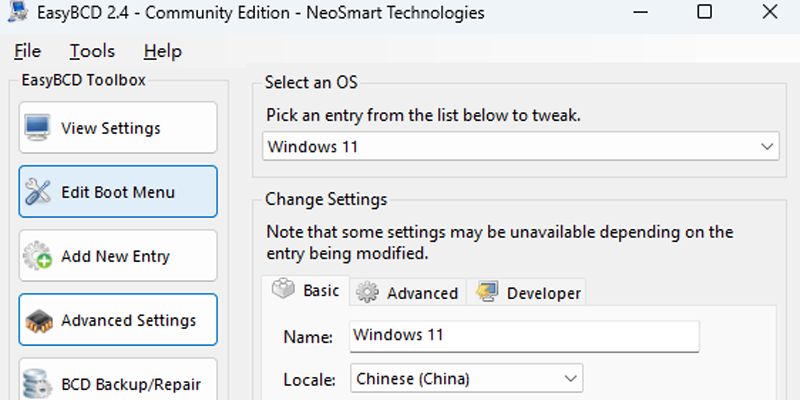Open the Tools menu
This screenshot has width=800, height=400.
tap(92, 51)
